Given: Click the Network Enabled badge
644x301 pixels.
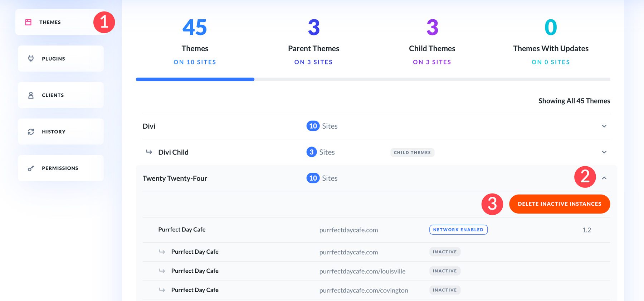Looking at the screenshot, I should (x=458, y=230).
